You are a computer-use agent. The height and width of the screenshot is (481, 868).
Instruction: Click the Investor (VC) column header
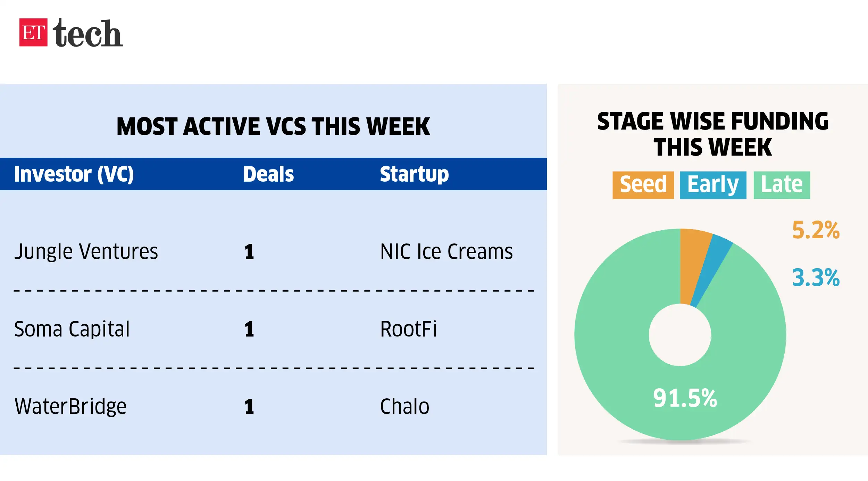74,174
